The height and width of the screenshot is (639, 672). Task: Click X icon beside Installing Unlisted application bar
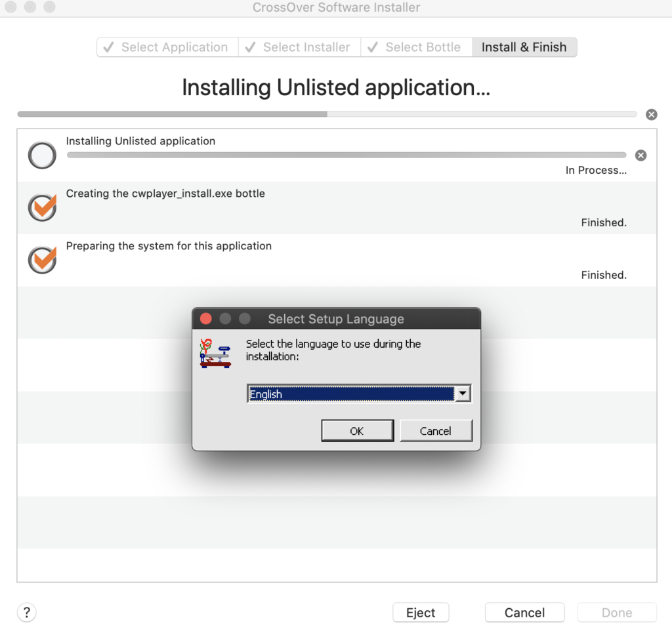[640, 155]
